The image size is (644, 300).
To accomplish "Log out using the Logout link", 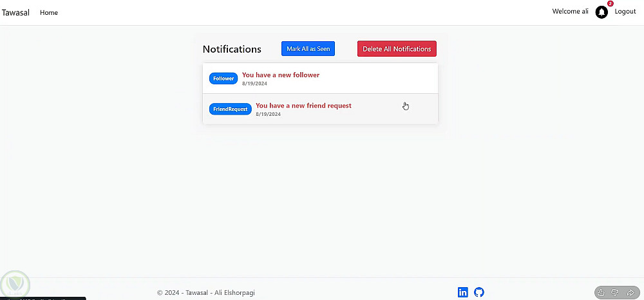I will pos(625,12).
